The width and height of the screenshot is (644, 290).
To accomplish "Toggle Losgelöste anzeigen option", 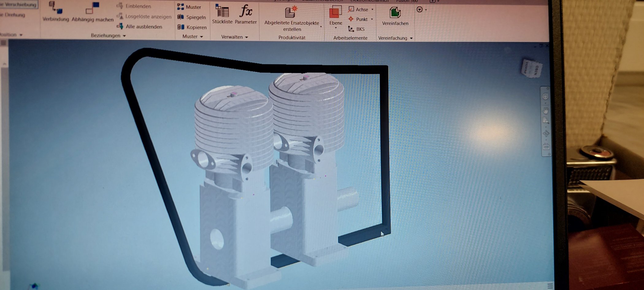I will pyautogui.click(x=144, y=17).
